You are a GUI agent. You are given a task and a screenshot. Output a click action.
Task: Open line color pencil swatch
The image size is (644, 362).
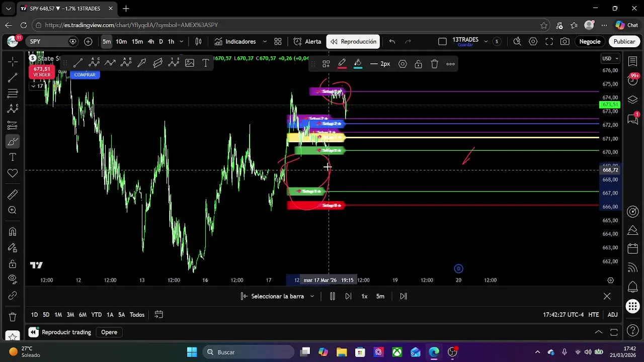pyautogui.click(x=342, y=64)
